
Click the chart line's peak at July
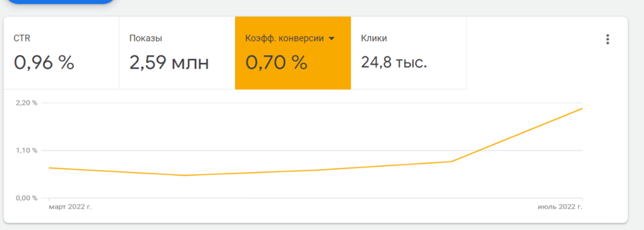pos(582,109)
